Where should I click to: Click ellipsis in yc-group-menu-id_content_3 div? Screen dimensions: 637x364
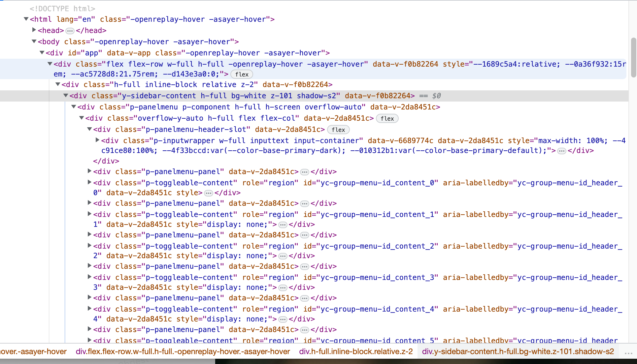tap(283, 287)
